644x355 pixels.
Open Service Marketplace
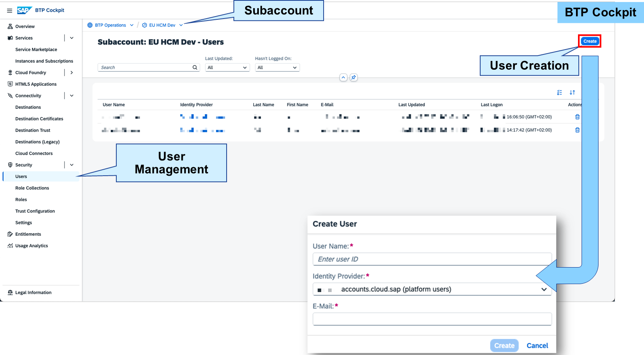36,50
